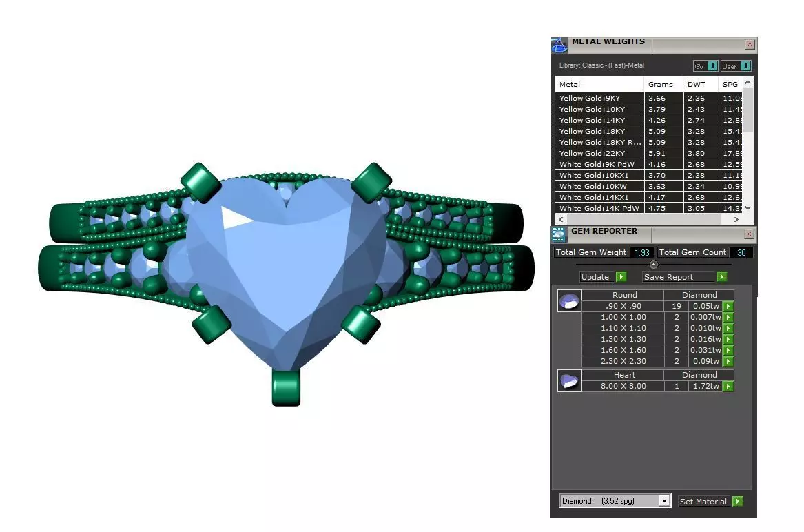Click the Total Gem Count value 30
Viewport: 804px width, 532px height.
tap(741, 252)
